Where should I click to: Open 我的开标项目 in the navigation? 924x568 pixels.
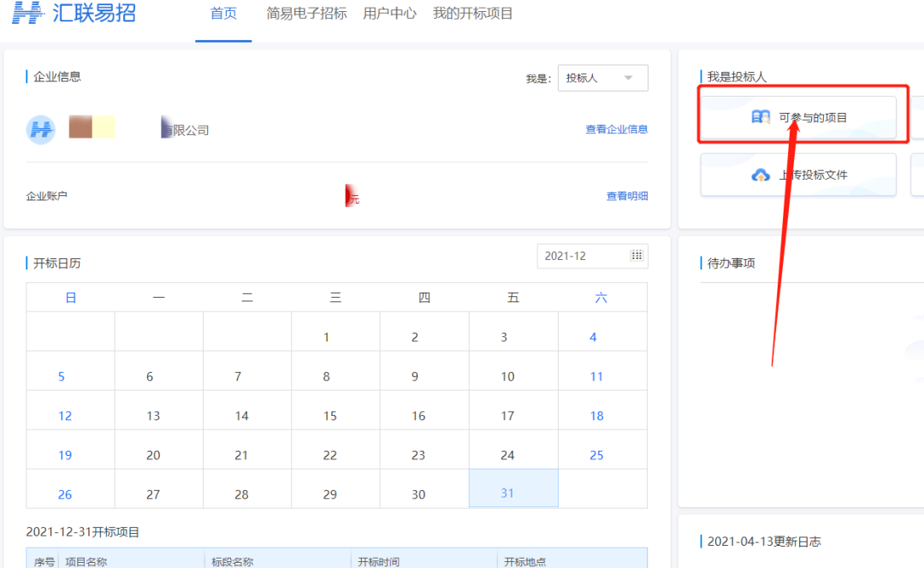[473, 14]
